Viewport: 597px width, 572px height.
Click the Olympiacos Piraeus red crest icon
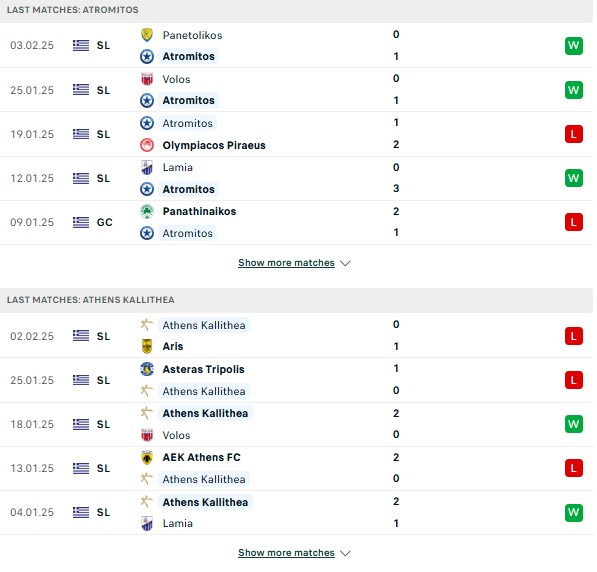click(147, 145)
